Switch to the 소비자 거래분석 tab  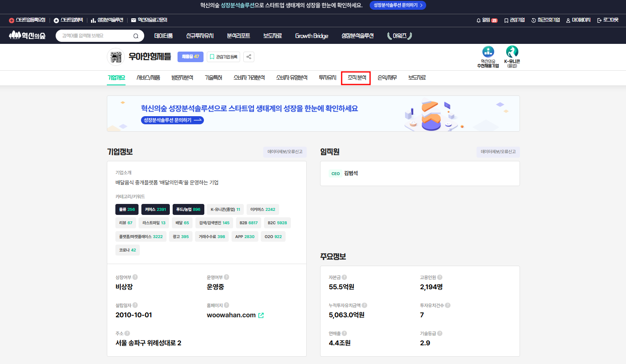(249, 78)
